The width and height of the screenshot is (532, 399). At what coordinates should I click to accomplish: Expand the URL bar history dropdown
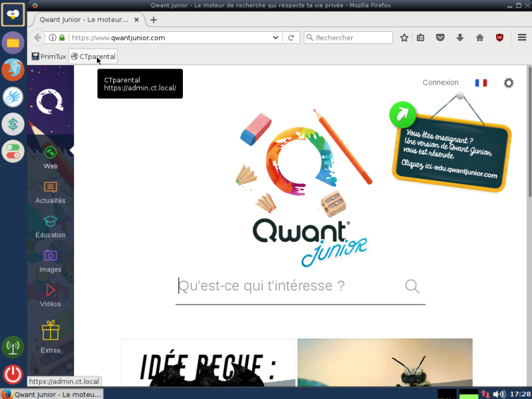(x=275, y=38)
